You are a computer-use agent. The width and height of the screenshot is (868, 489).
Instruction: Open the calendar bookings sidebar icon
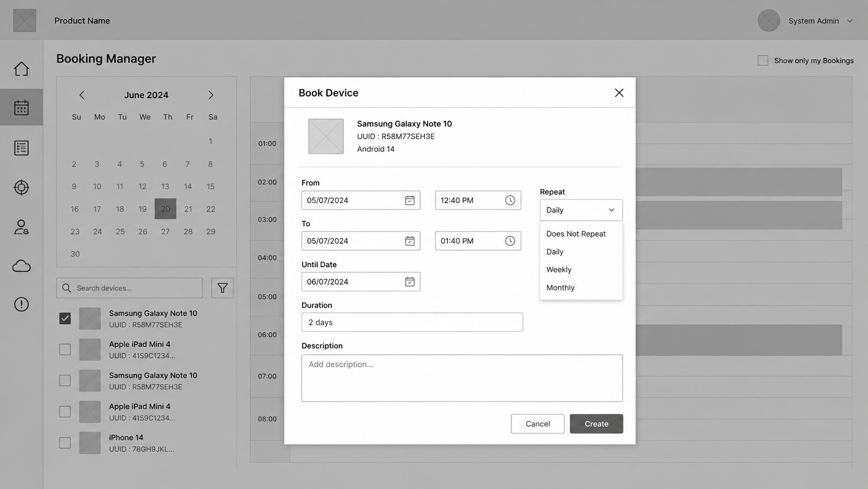(x=21, y=108)
